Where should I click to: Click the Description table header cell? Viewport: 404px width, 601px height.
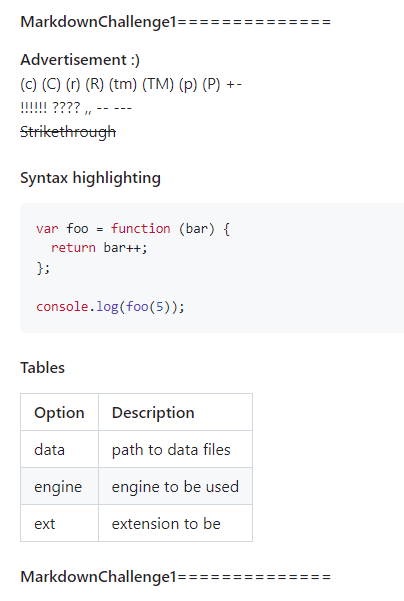(176, 412)
